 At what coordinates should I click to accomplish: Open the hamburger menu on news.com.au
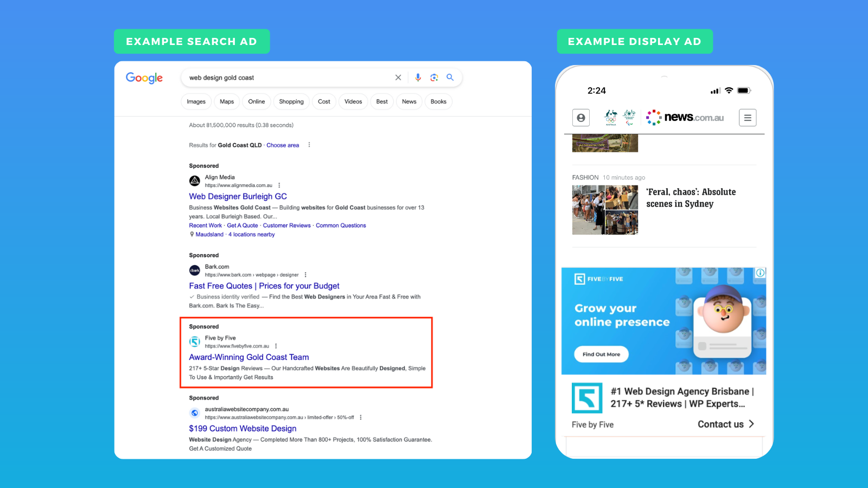748,118
